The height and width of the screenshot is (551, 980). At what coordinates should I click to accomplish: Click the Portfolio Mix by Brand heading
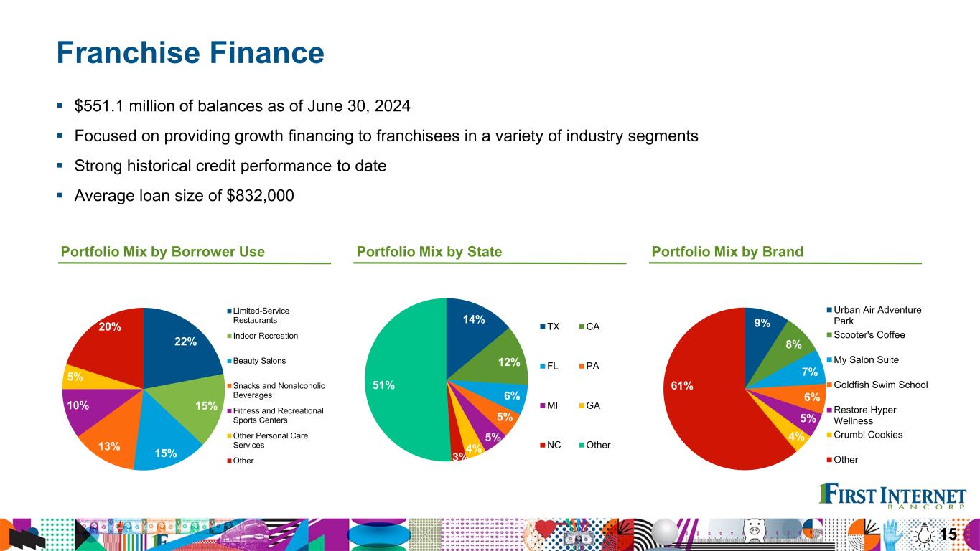pos(727,251)
